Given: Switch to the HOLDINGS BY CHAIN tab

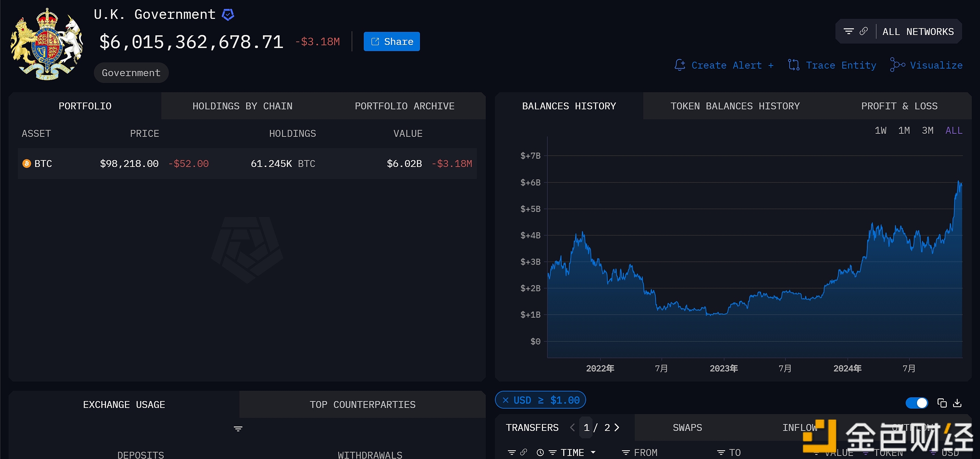Looking at the screenshot, I should (242, 106).
